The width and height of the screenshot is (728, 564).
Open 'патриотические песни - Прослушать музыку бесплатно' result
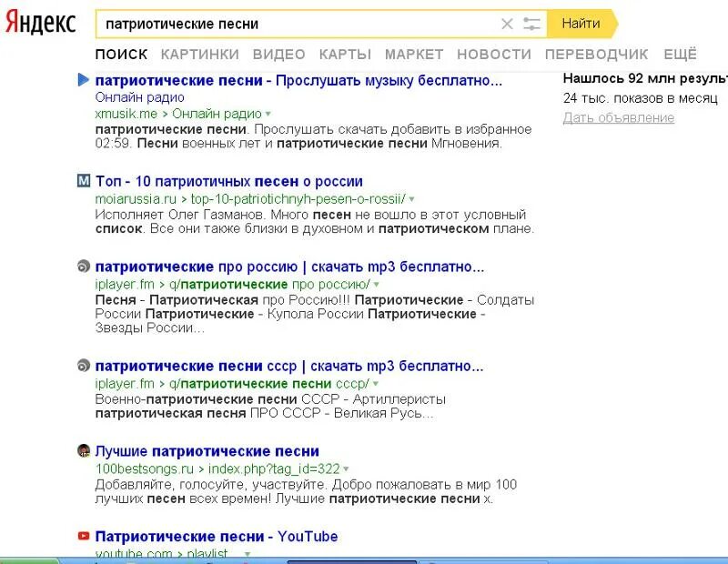(x=298, y=80)
